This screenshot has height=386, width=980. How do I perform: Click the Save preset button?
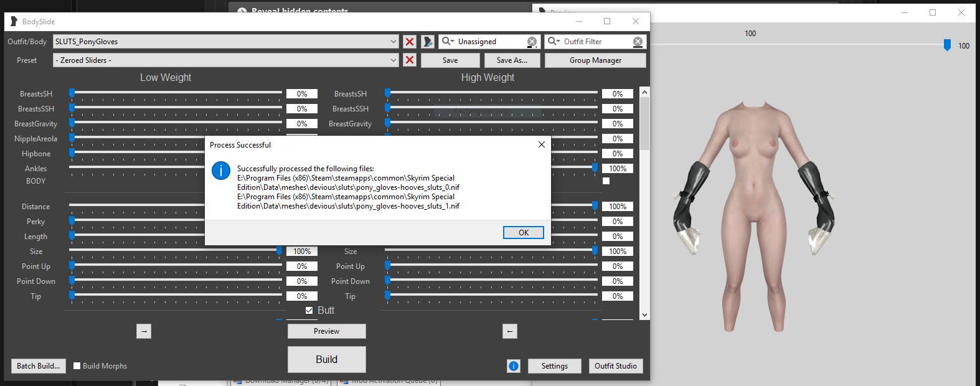coord(450,60)
